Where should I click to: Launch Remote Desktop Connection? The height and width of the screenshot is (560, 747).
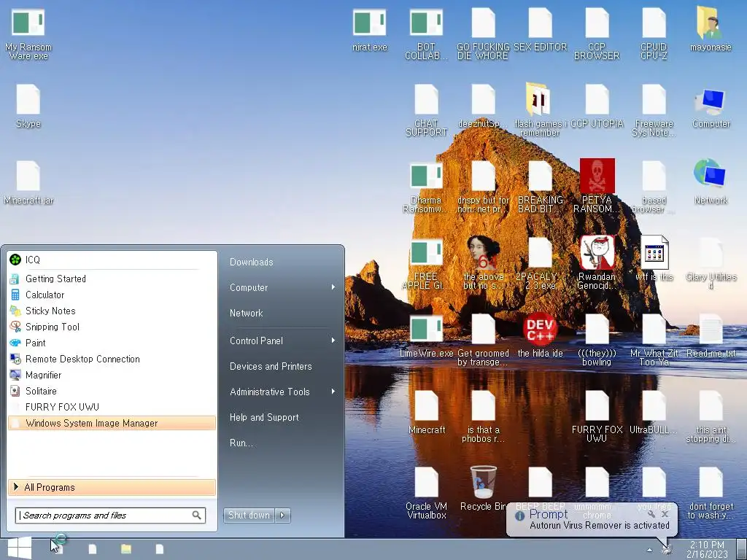112,359
